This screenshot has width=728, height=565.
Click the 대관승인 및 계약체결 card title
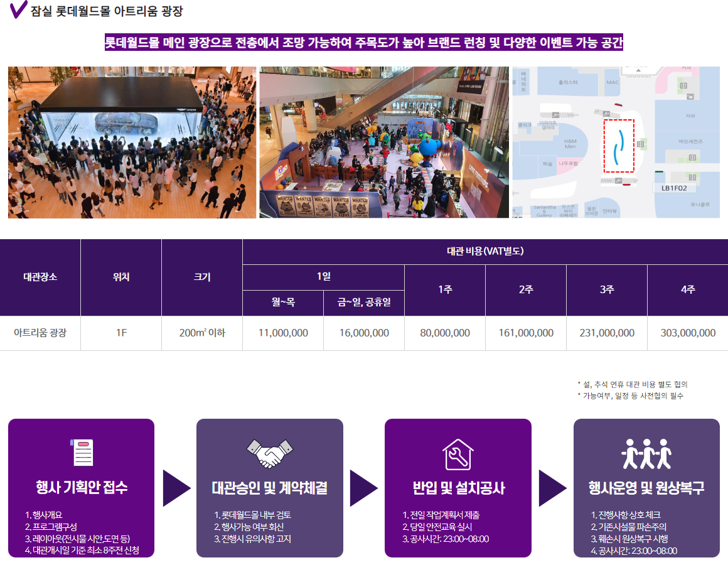pos(270,488)
